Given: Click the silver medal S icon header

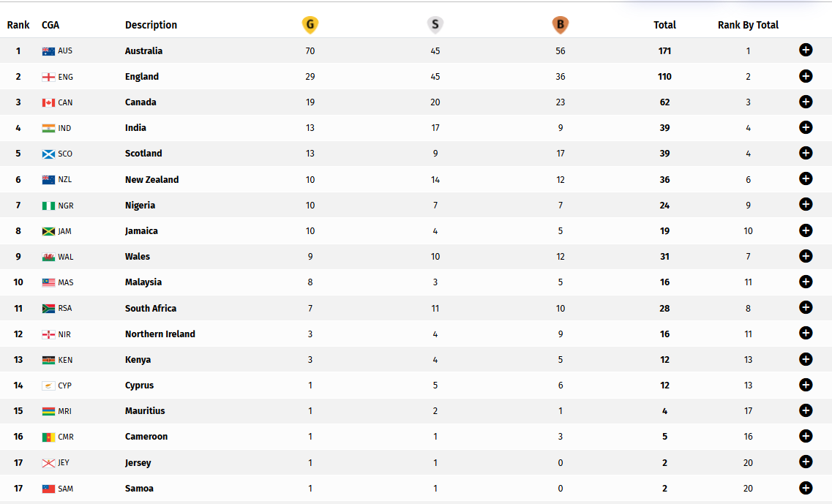Looking at the screenshot, I should pyautogui.click(x=435, y=24).
